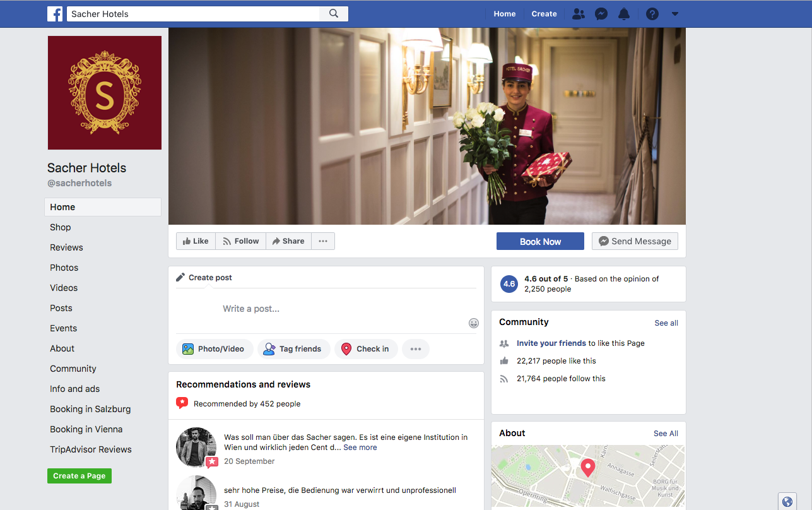Screen dimensions: 812x510
Task: Click Create in the top navigation
Action: click(544, 14)
